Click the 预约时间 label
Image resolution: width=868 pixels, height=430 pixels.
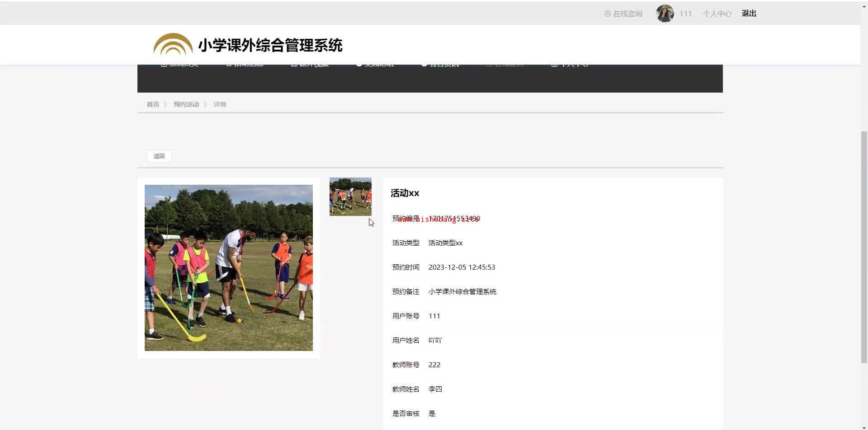coord(406,267)
